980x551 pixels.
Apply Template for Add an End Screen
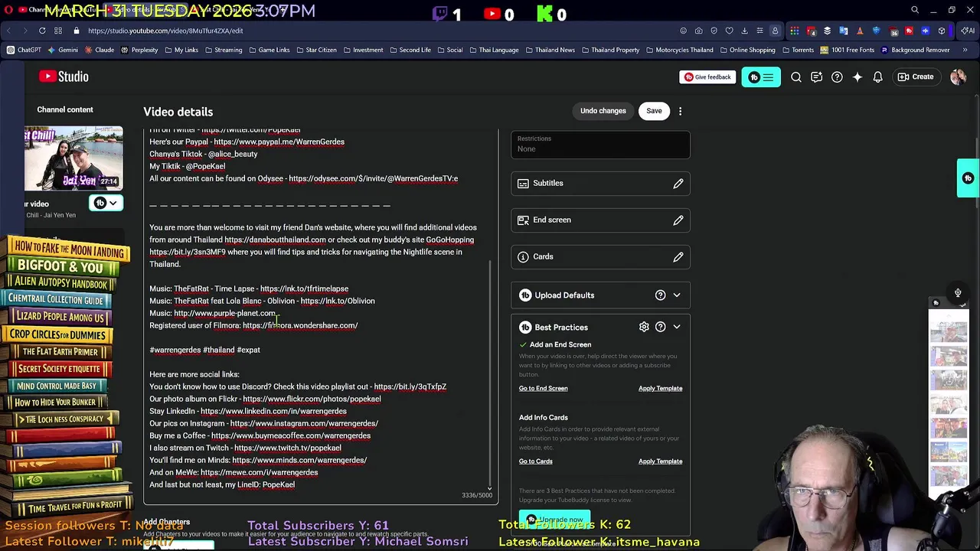coord(660,389)
